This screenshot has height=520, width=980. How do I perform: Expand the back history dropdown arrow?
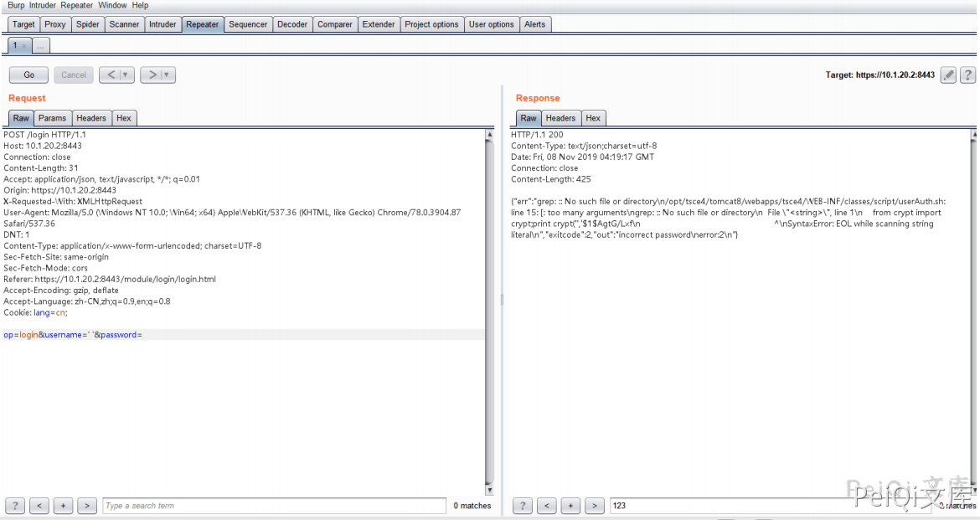[x=126, y=75]
